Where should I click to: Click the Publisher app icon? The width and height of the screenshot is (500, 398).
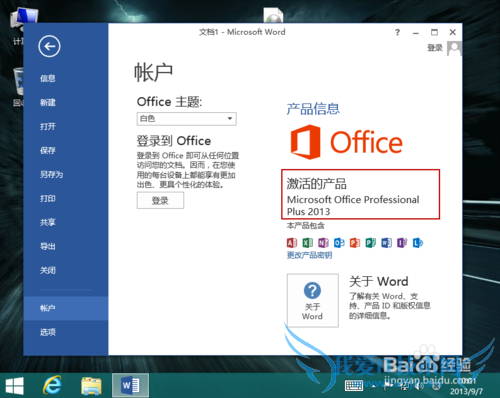[x=370, y=243]
